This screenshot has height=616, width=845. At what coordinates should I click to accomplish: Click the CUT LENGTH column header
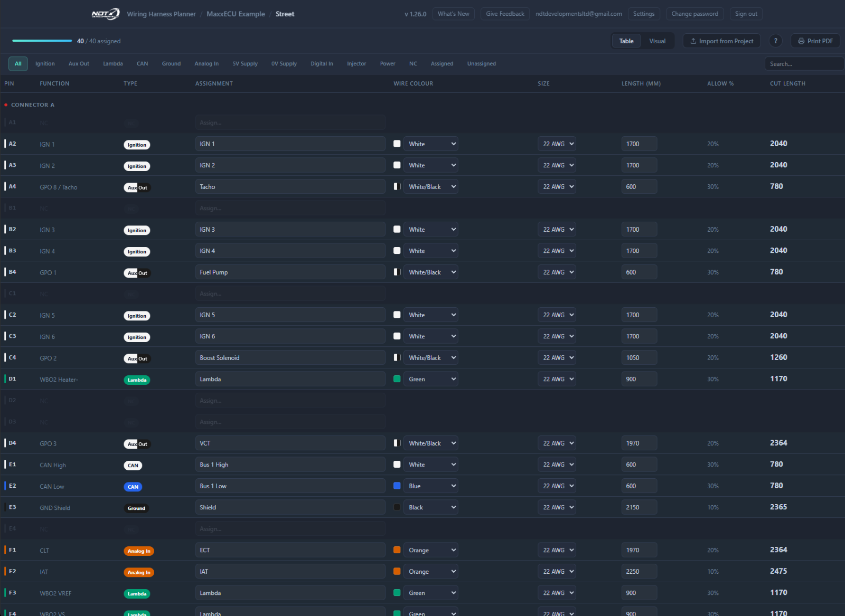787,83
